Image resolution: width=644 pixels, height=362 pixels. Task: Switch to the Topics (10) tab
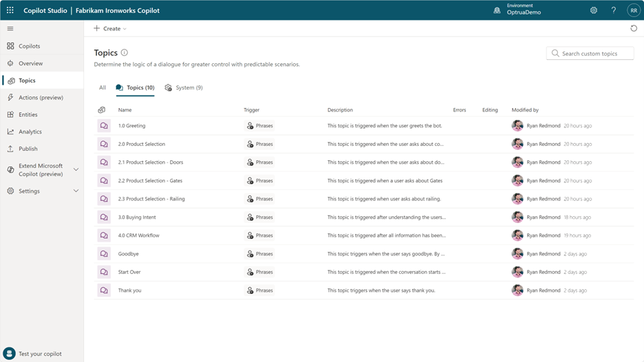(135, 87)
